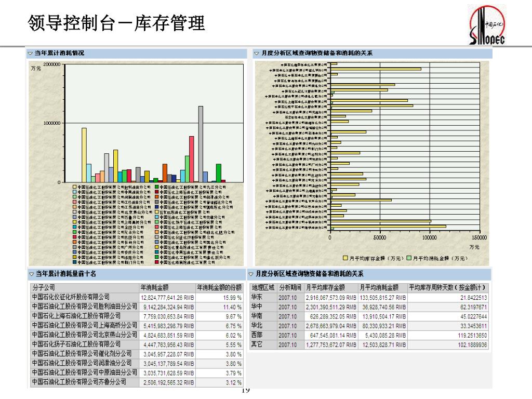Collapse the 当年累计消耗量前十名 panel arrow

(32, 274)
